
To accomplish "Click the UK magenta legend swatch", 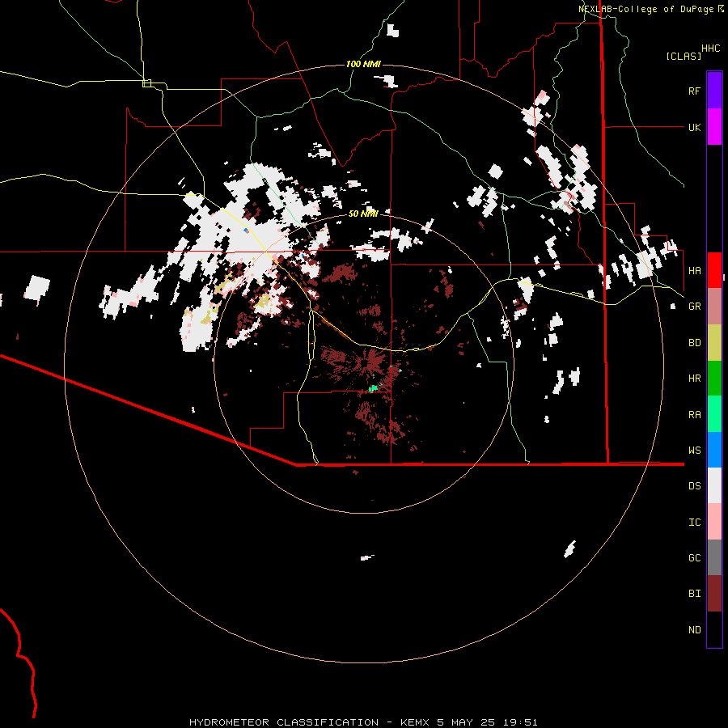I will coord(714,127).
